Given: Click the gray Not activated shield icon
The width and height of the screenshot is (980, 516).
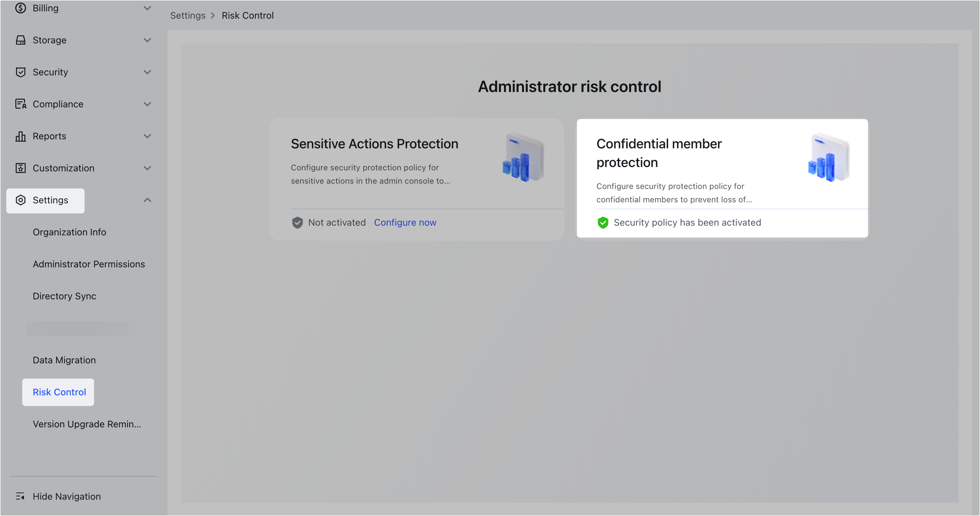Looking at the screenshot, I should [x=298, y=222].
